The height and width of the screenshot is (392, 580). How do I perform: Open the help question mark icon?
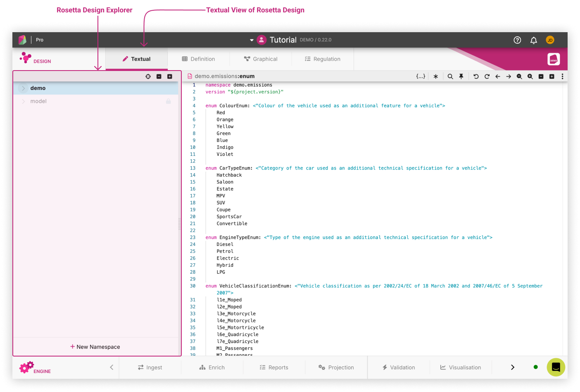click(517, 40)
